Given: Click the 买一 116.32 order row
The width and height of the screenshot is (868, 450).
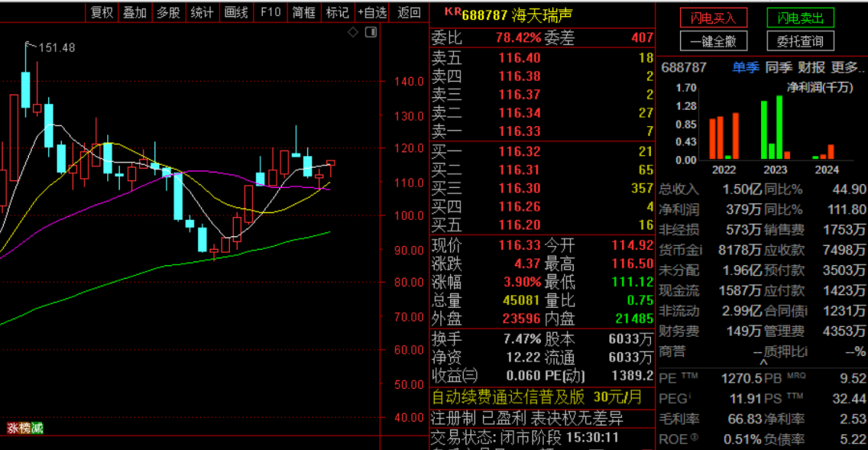Looking at the screenshot, I should [542, 152].
